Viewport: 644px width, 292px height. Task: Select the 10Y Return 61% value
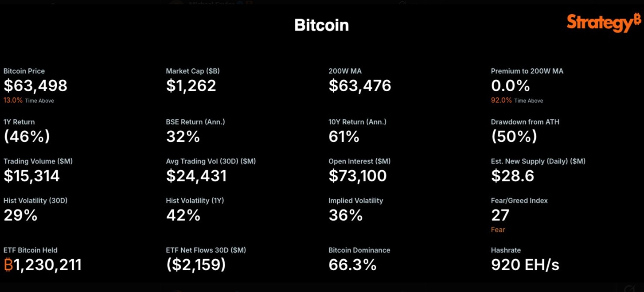click(344, 136)
